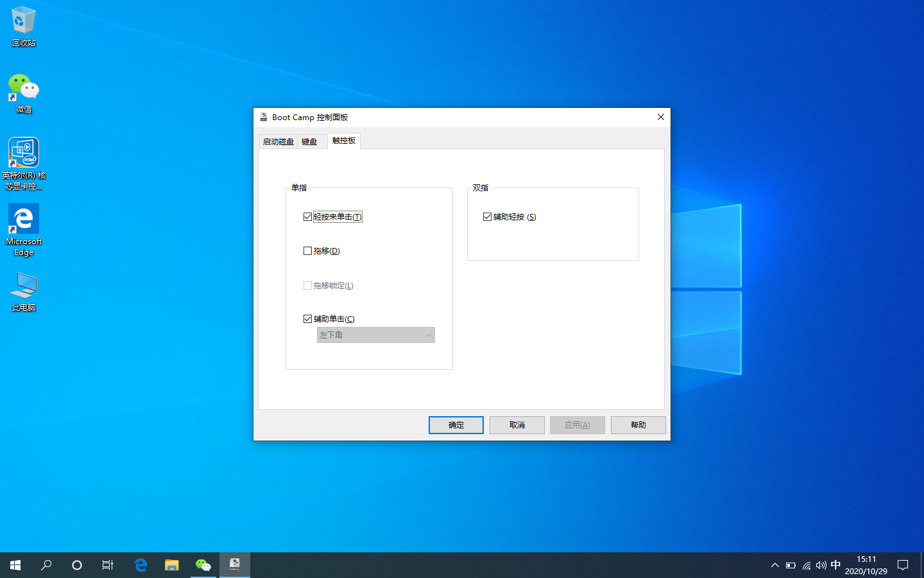The image size is (924, 578).
Task: Enable the 拖移 checkbox
Action: (307, 250)
